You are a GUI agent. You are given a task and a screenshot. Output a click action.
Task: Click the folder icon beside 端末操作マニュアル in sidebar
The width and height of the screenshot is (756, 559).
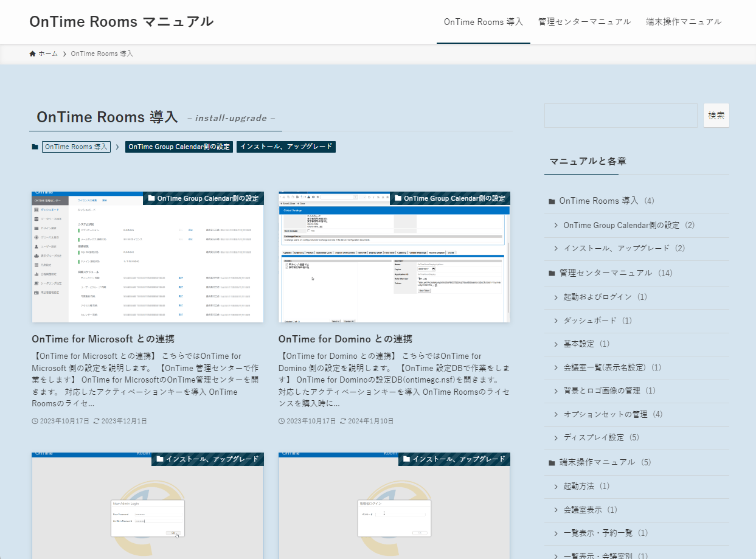[x=552, y=462]
